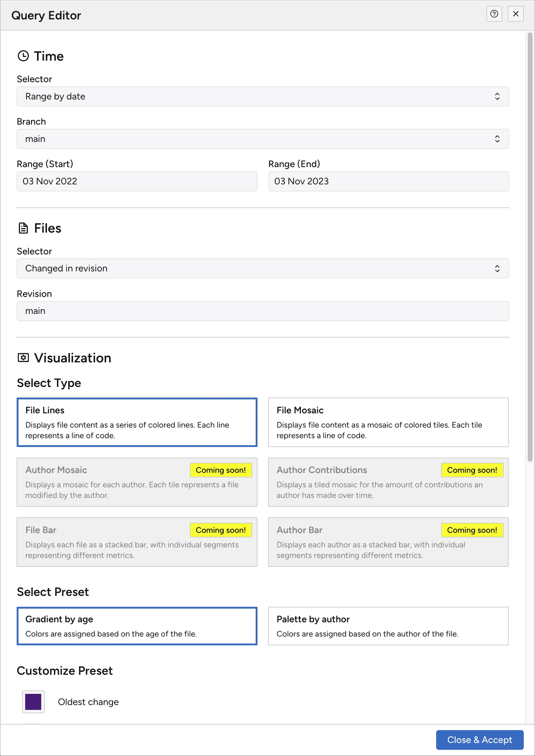Screen dimensions: 535x756
Task: Choose the Palette by author preset
Action: point(388,626)
